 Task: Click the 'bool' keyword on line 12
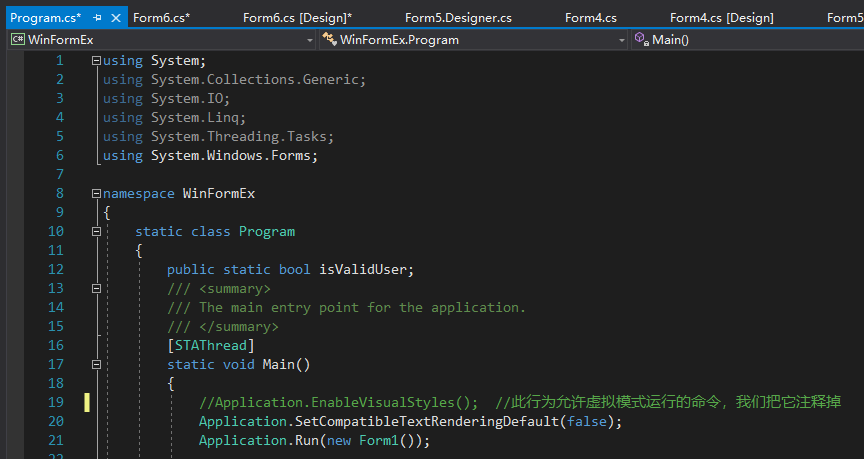pyautogui.click(x=294, y=269)
